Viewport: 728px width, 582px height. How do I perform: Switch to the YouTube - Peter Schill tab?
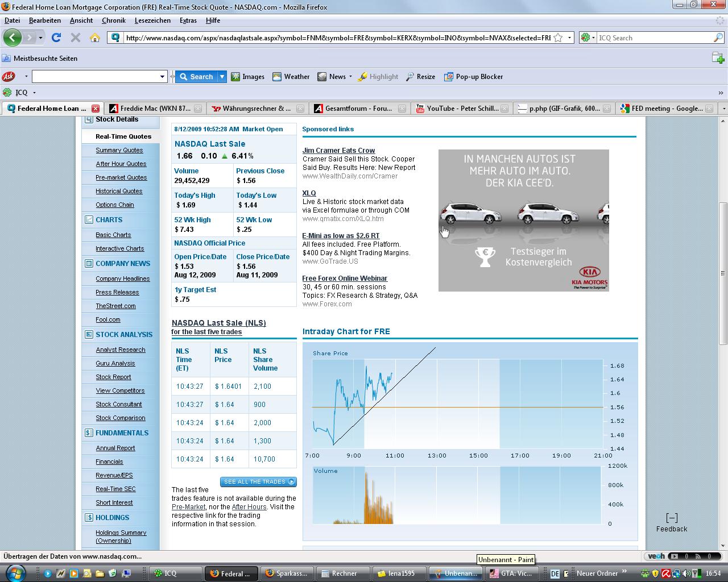[462, 109]
